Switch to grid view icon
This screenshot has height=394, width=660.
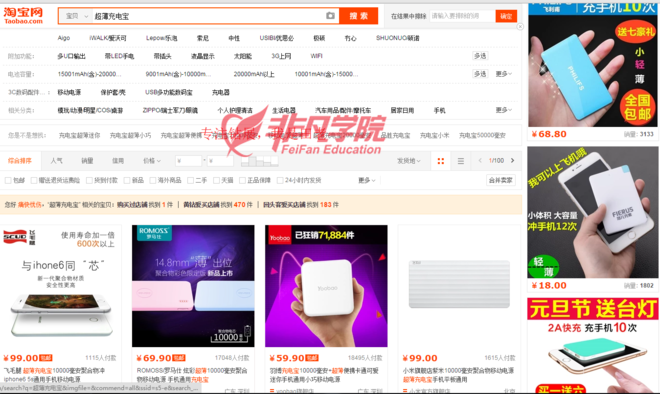[441, 161]
